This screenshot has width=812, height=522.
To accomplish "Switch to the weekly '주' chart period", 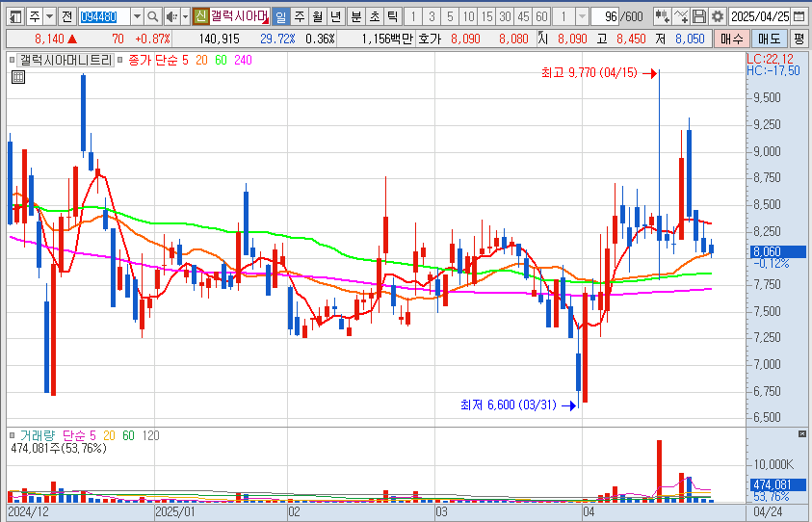I will pyautogui.click(x=300, y=17).
